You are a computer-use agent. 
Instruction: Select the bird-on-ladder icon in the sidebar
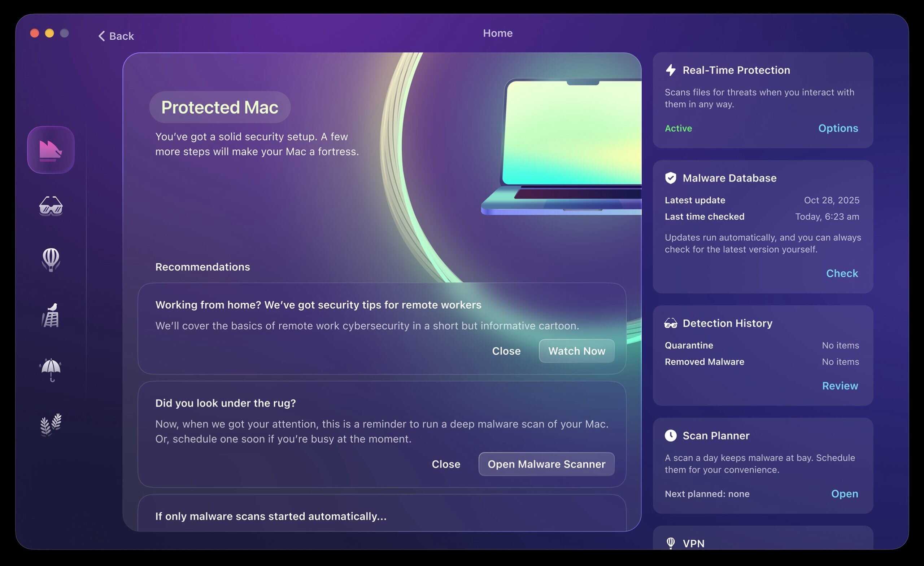[x=51, y=316]
